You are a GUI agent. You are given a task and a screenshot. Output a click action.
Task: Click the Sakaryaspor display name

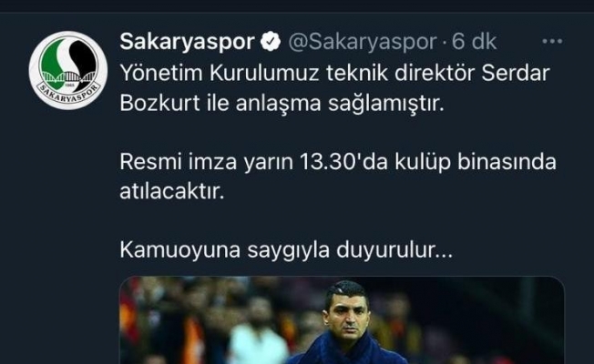pyautogui.click(x=187, y=42)
